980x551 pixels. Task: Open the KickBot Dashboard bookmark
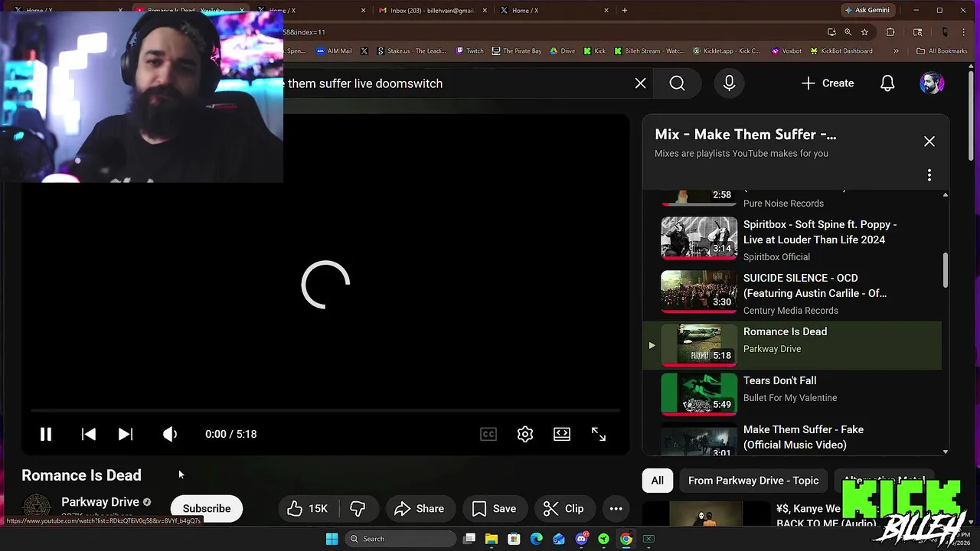[x=840, y=51]
